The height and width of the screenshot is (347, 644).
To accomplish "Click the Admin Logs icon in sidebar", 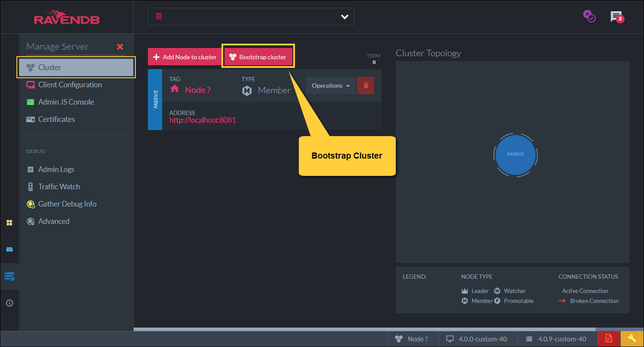I will coord(30,170).
